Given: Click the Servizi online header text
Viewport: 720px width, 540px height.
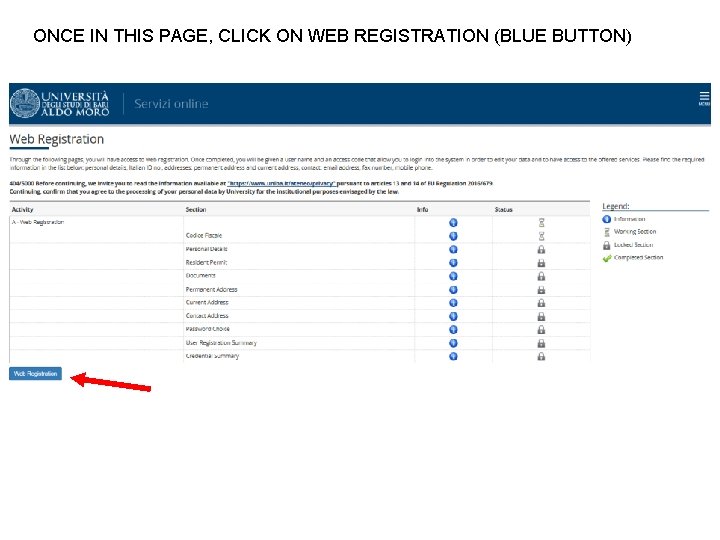Looking at the screenshot, I should click(x=171, y=104).
